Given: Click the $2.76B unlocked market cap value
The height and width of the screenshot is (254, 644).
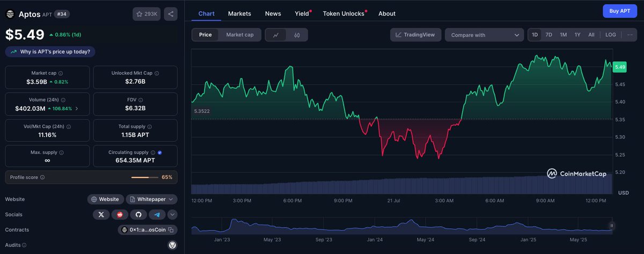Looking at the screenshot, I should coord(135,82).
